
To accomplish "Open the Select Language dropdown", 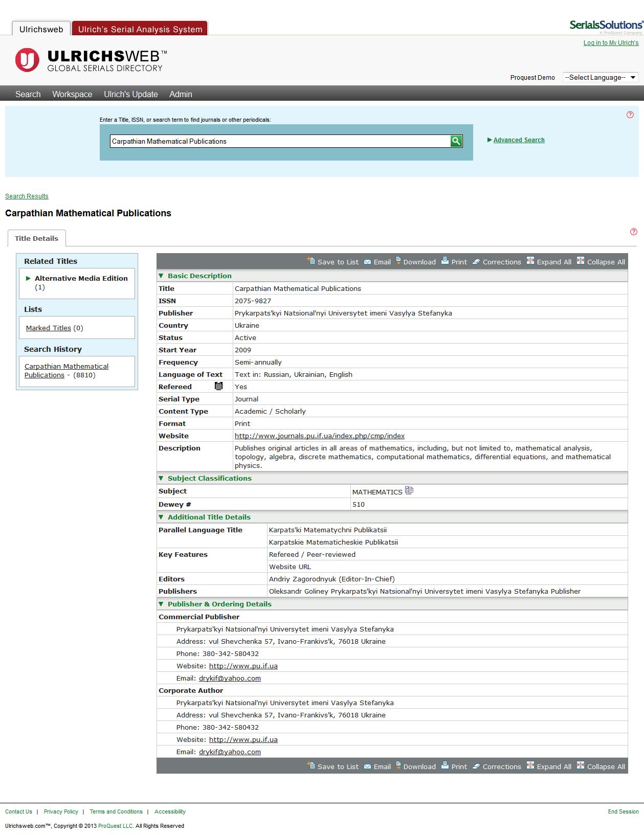I will [x=600, y=78].
